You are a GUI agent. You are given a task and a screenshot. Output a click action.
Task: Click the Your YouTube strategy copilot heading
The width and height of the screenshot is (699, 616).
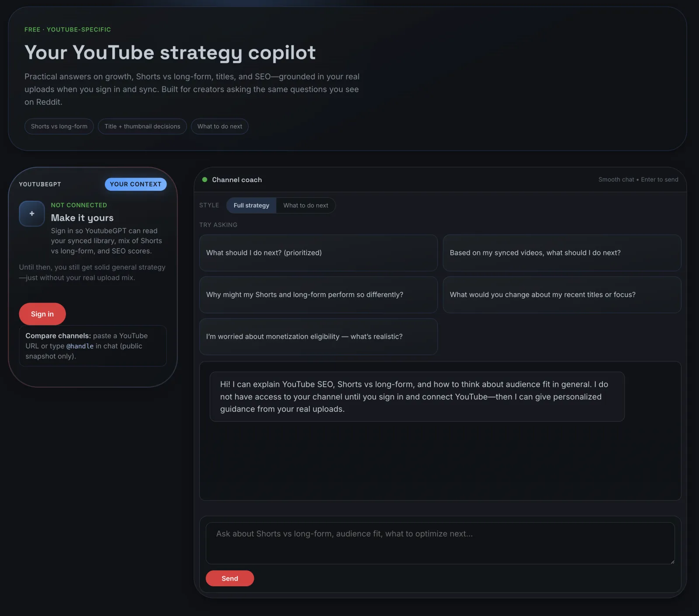[x=170, y=53]
